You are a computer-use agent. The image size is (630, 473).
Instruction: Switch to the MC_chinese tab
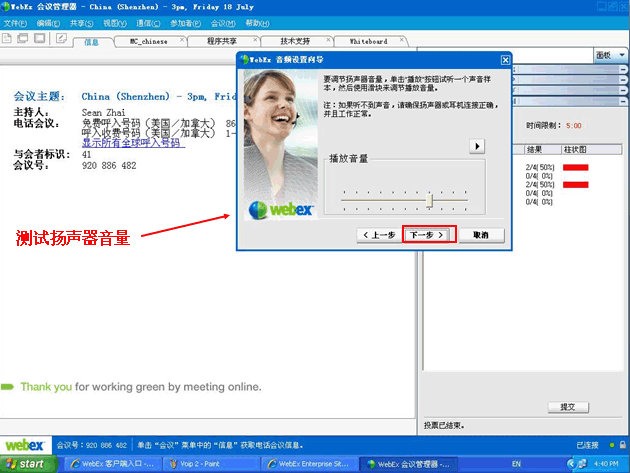point(149,41)
